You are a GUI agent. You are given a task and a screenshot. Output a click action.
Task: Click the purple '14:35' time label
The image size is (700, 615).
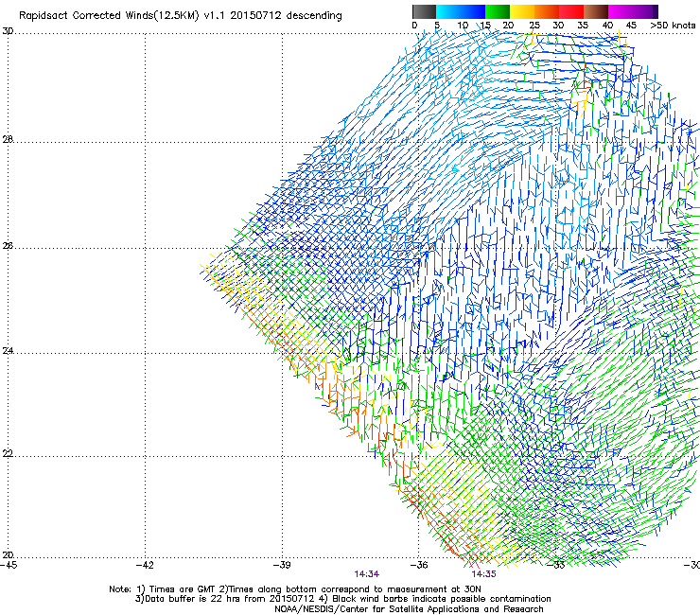coord(484,574)
